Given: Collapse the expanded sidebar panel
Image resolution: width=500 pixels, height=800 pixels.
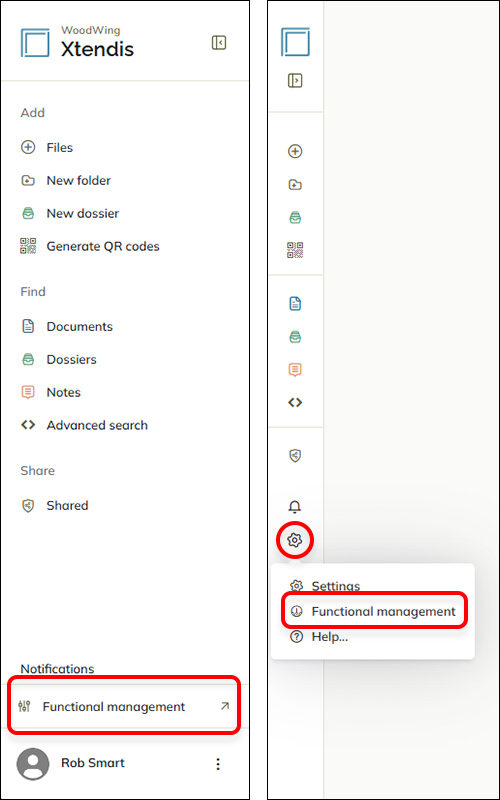Looking at the screenshot, I should tap(219, 42).
